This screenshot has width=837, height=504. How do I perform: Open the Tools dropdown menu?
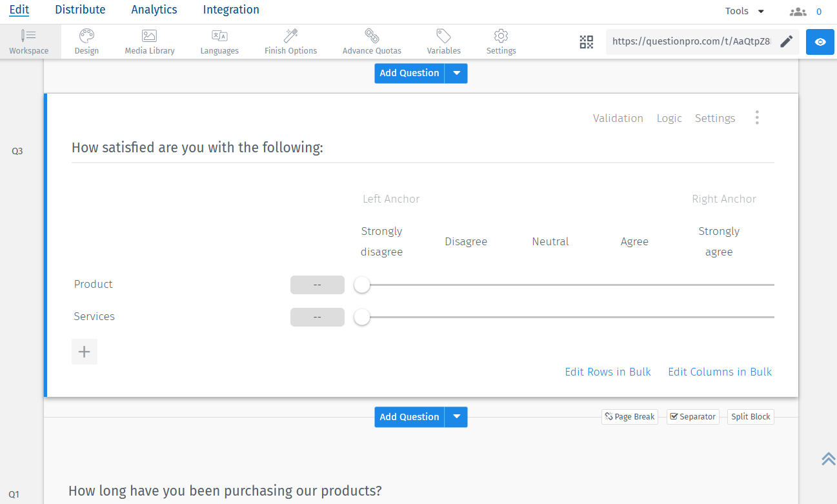click(x=743, y=10)
